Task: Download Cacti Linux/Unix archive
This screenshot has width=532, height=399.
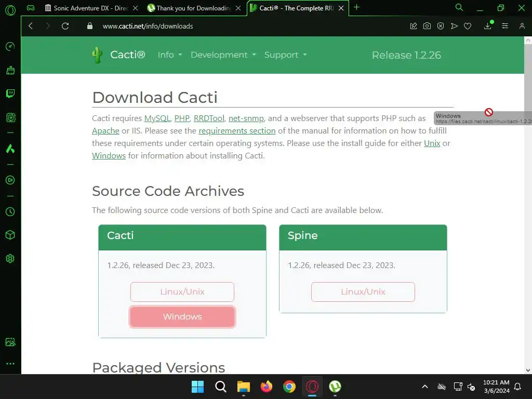Action: [182, 292]
